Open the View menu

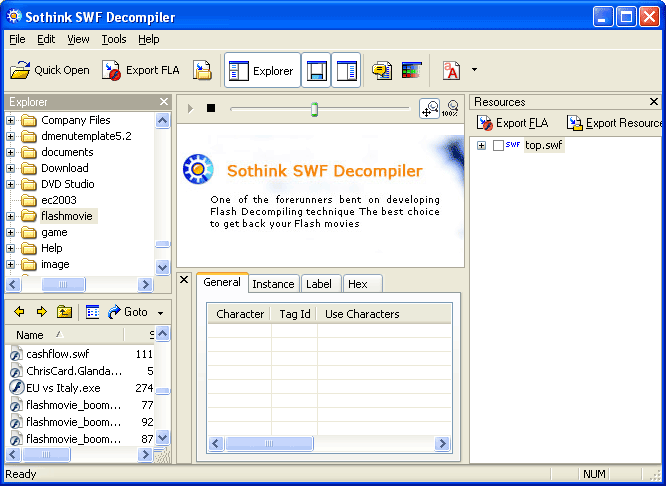click(x=78, y=39)
